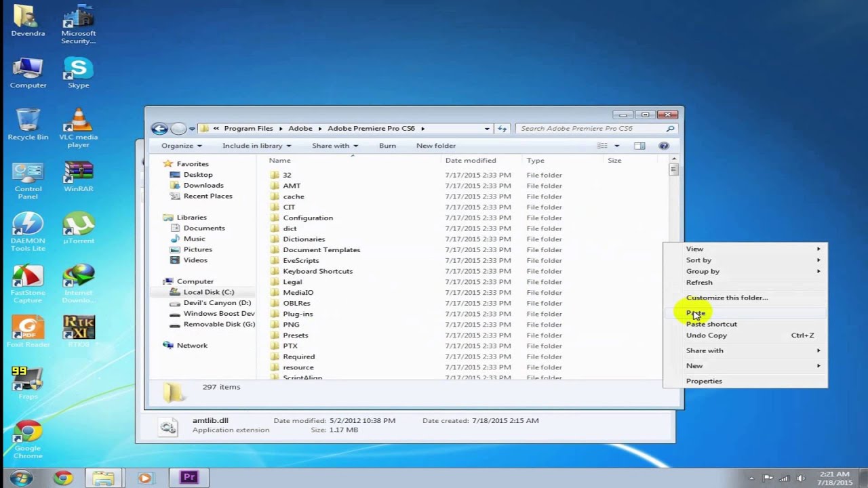868x488 pixels.
Task: Click the system tray volume icon
Action: pyautogui.click(x=801, y=478)
